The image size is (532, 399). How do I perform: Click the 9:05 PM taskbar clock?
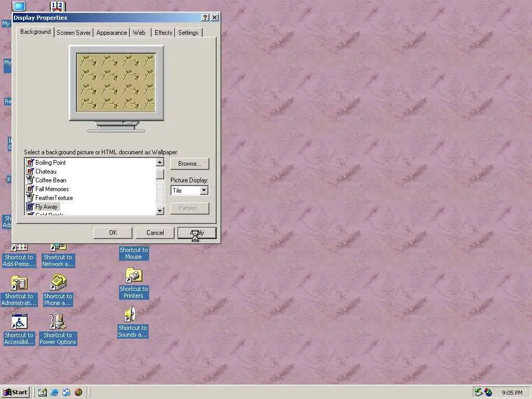pos(512,393)
